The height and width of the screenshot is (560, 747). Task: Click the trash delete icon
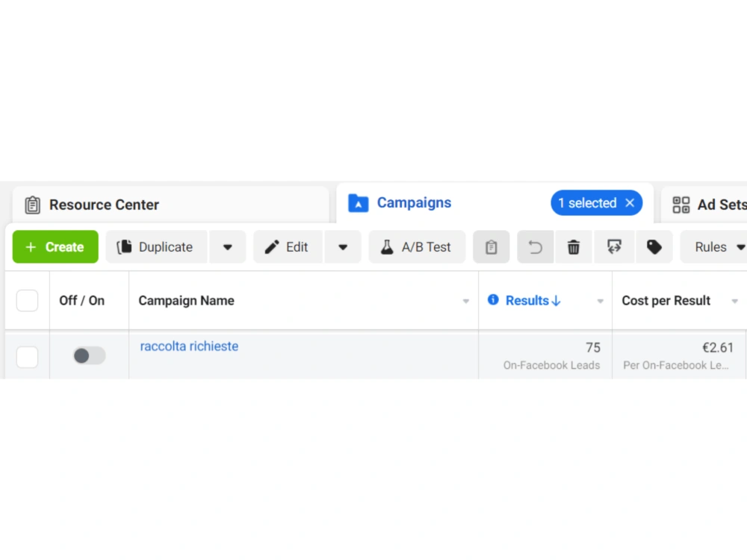574,246
